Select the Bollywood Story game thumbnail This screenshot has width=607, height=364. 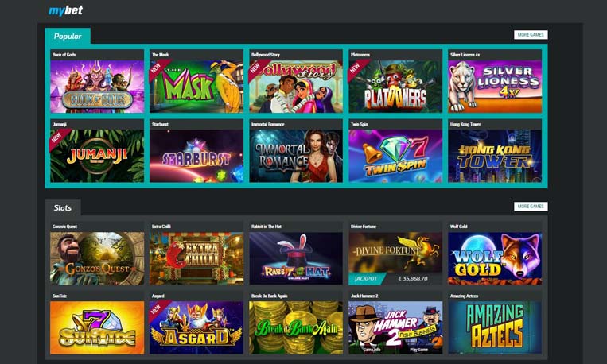coord(296,81)
